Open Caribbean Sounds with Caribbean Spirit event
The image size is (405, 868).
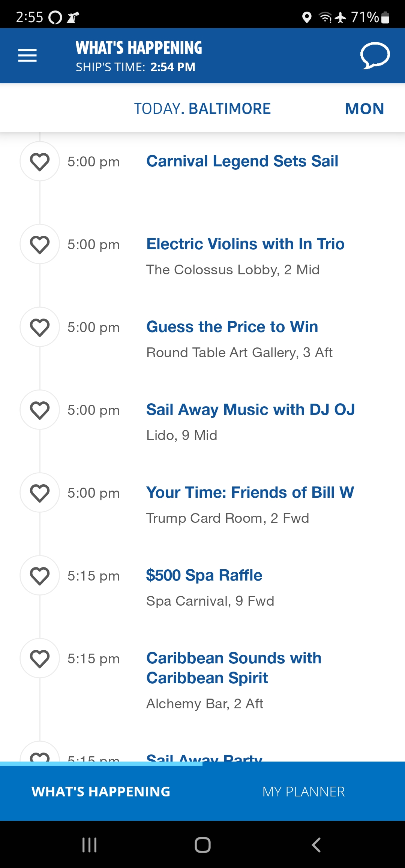pyautogui.click(x=234, y=668)
